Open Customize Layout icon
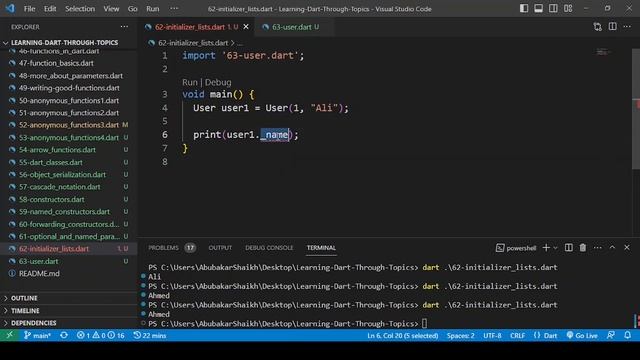Screen dimensions: 640x360 [x=568, y=9]
